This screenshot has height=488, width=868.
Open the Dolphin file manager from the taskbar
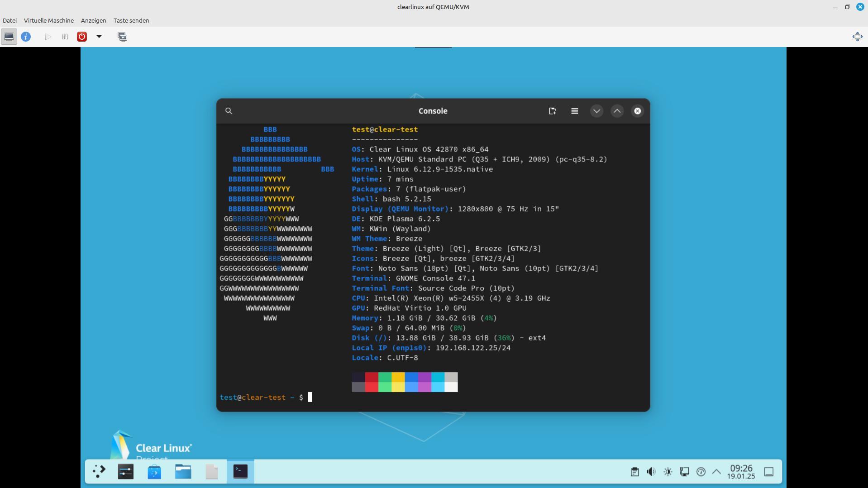point(183,472)
